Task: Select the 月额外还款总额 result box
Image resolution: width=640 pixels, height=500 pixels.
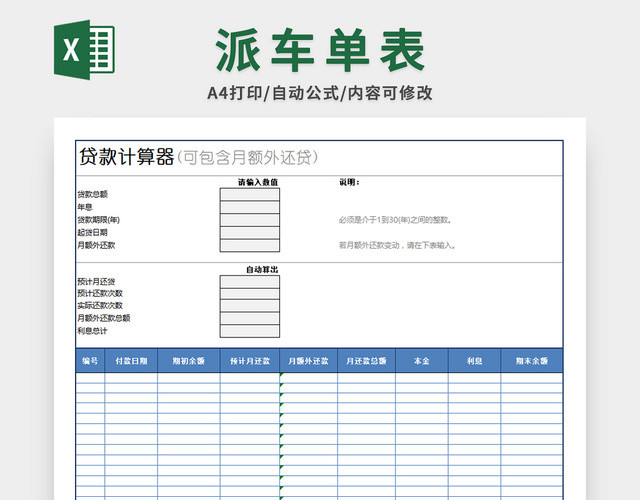Action: [x=250, y=318]
